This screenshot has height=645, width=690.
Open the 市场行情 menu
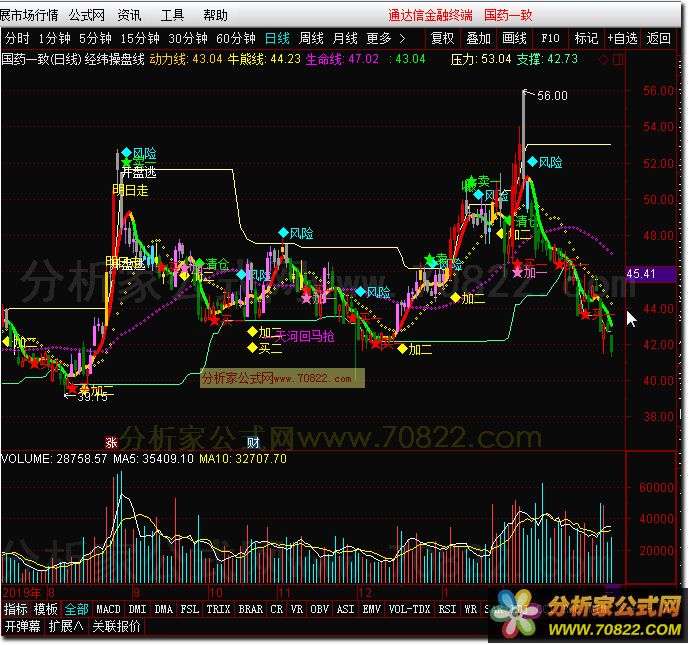pos(29,15)
